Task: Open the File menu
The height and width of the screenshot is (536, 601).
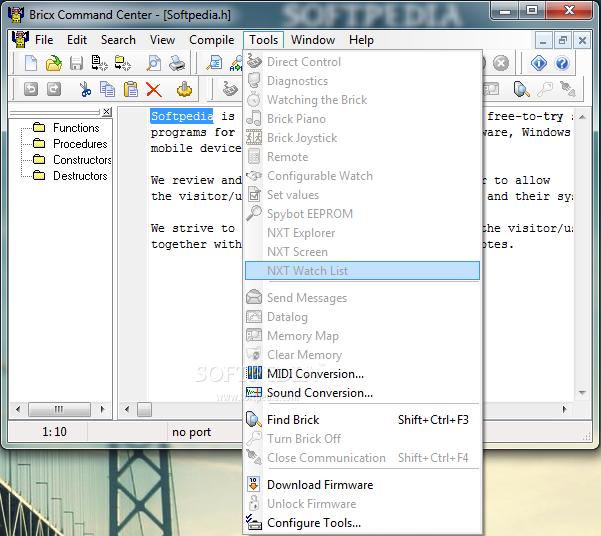Action: pos(44,40)
